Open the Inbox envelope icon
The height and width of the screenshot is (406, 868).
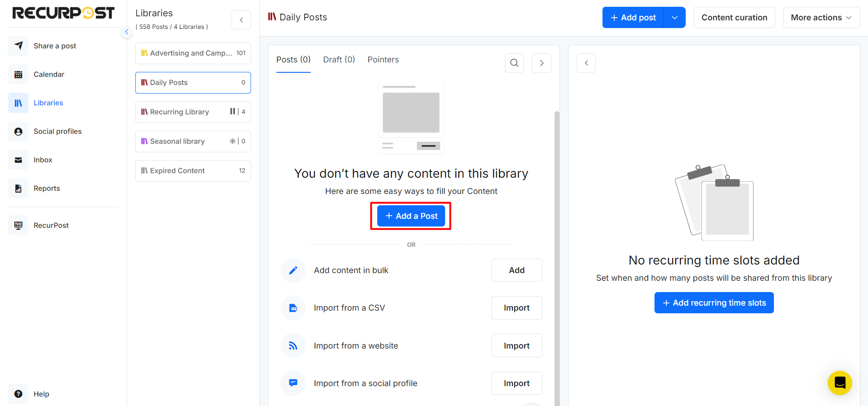coord(18,160)
